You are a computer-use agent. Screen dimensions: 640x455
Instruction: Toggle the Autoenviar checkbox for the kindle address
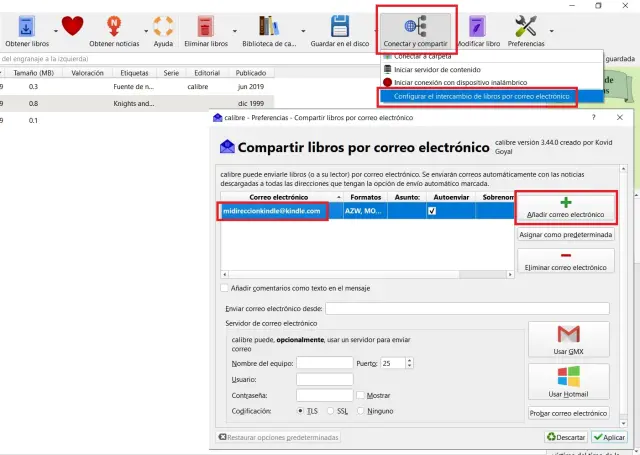(432, 211)
